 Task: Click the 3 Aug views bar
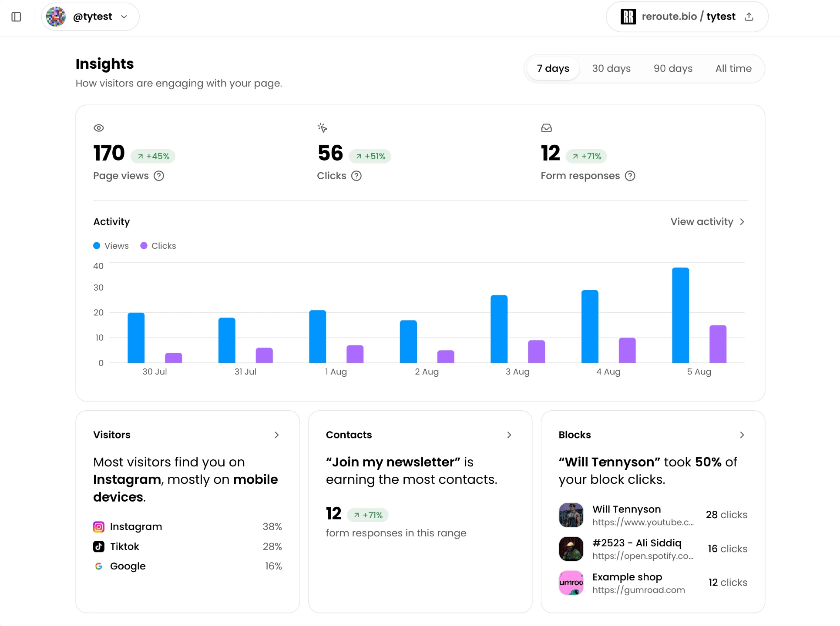click(499, 329)
